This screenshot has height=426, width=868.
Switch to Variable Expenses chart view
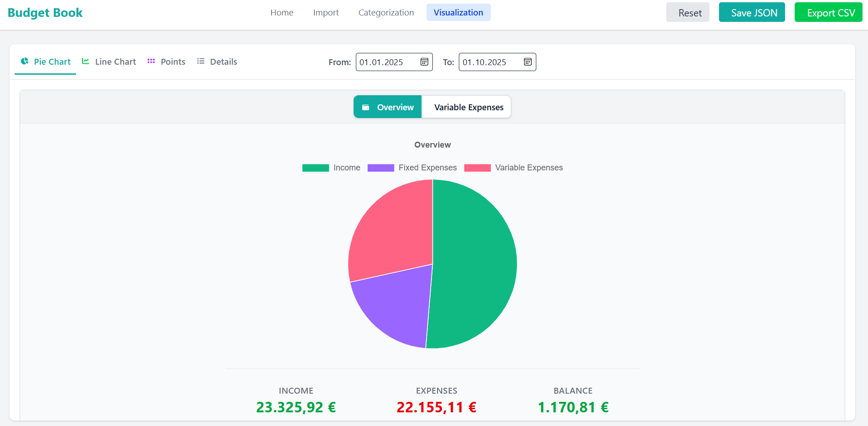click(x=468, y=108)
